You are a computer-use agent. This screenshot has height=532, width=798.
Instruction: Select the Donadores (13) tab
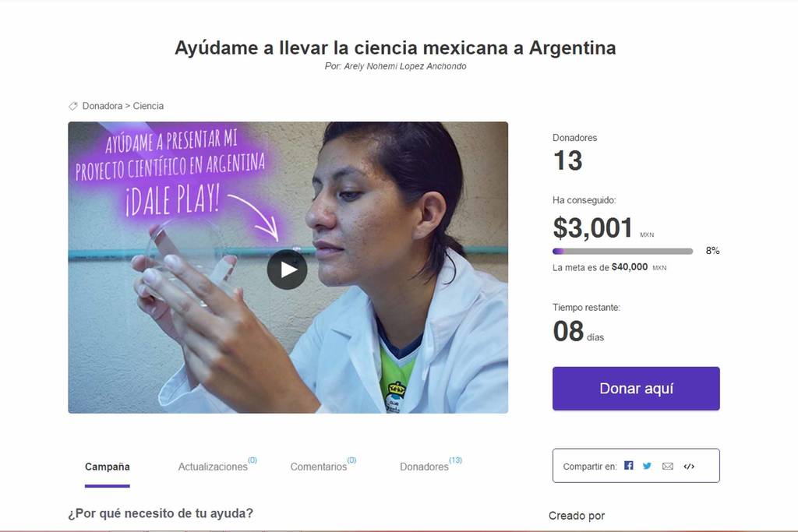430,465
